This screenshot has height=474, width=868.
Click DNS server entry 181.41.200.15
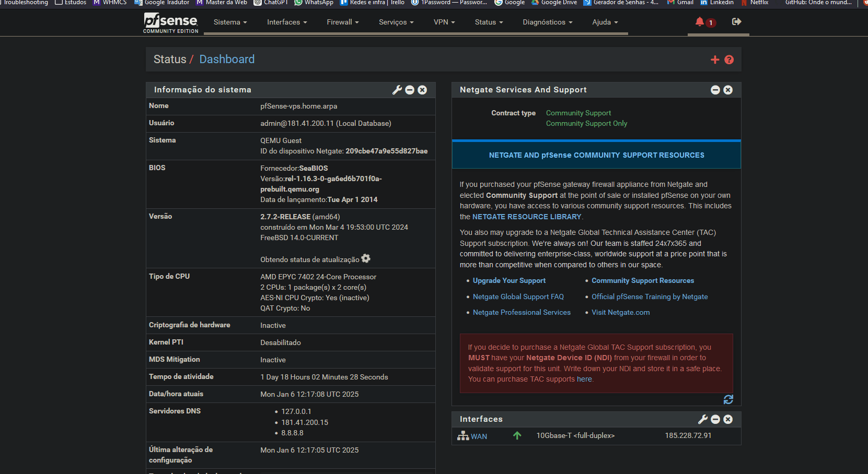click(305, 422)
